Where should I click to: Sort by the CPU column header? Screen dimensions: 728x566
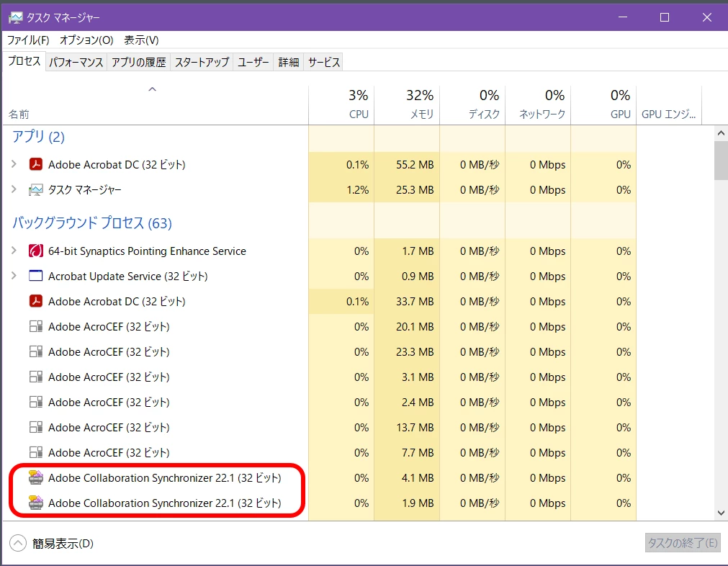point(341,105)
